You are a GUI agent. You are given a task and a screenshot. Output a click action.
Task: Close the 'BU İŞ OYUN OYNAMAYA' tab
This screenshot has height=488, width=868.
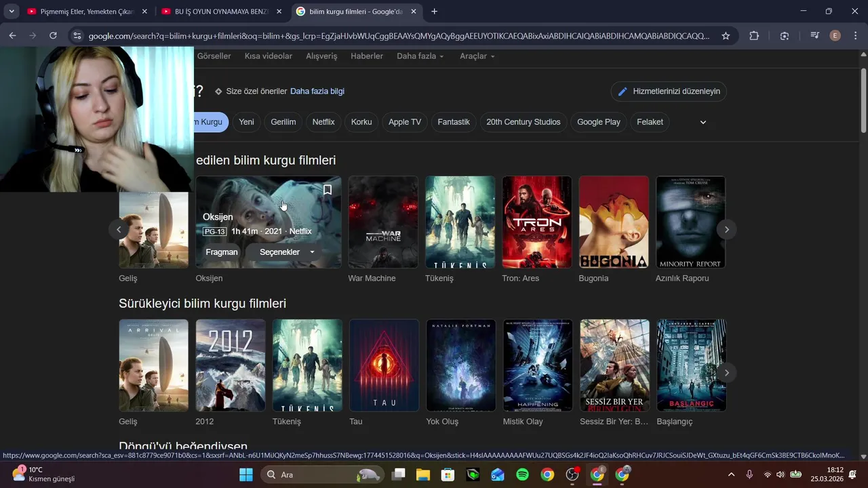279,12
